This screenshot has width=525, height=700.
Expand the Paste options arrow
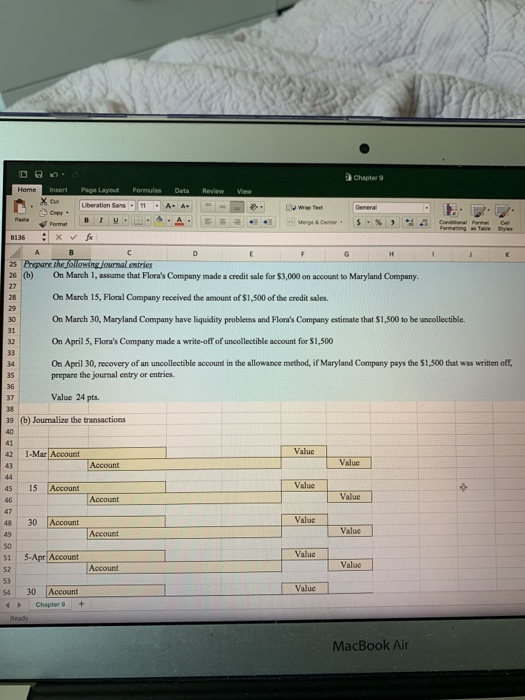coord(31,207)
